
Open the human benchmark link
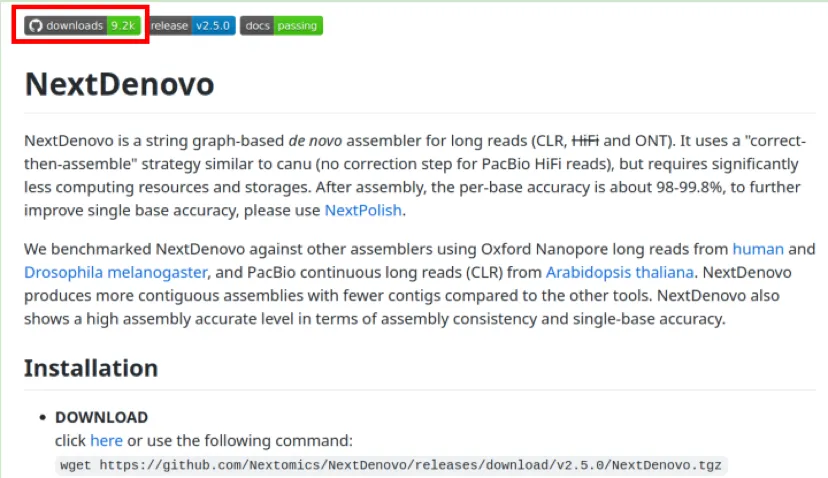[758, 249]
